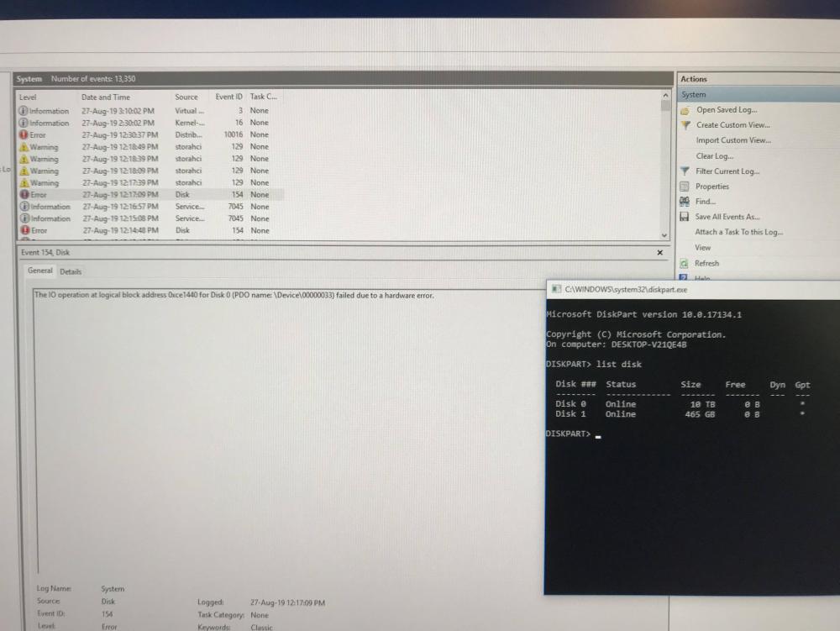Select Import Custom View action
The image size is (840, 631).
tap(733, 140)
